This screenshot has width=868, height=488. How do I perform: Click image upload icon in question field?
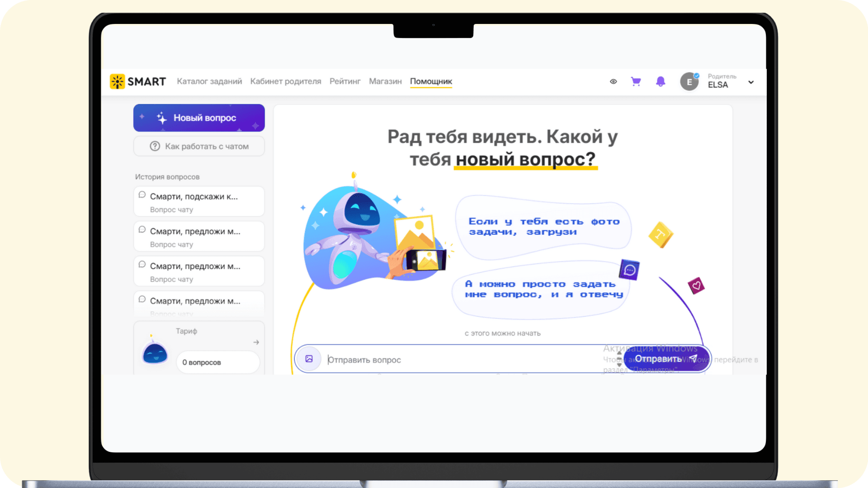tap(309, 359)
